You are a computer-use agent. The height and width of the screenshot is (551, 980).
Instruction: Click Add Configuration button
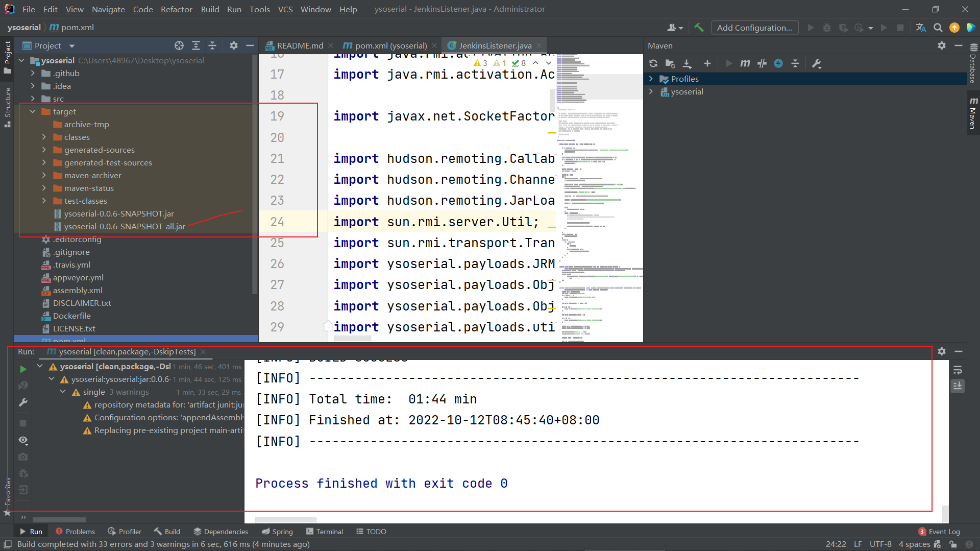click(x=754, y=28)
